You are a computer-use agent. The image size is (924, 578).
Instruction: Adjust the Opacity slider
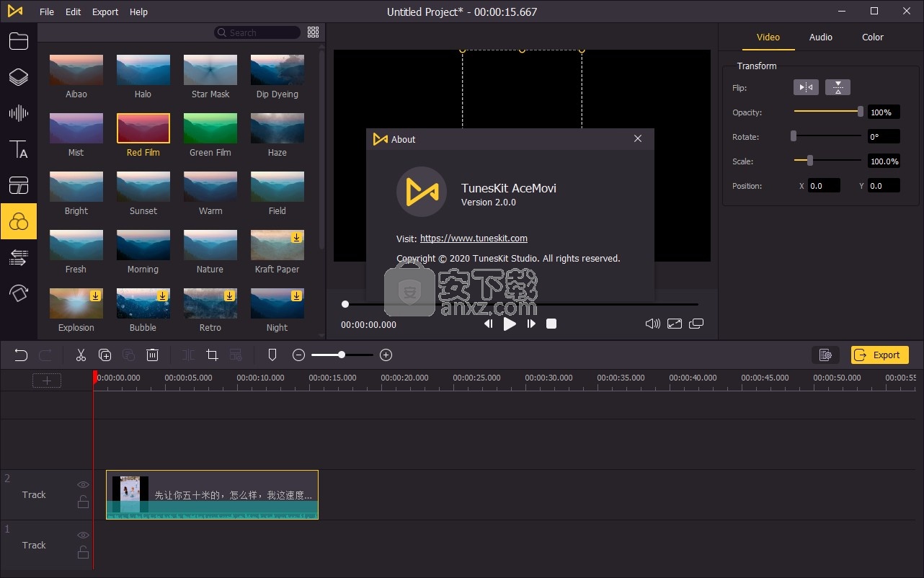pyautogui.click(x=827, y=111)
